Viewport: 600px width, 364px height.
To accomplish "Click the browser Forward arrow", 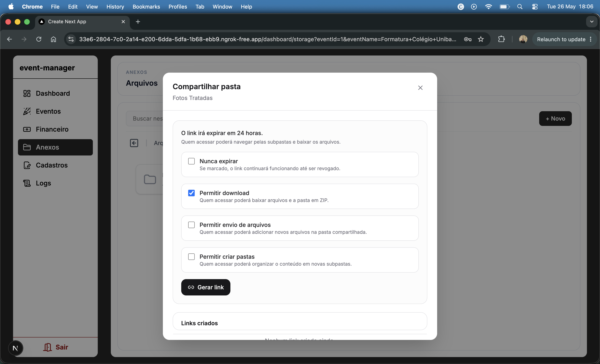I will pyautogui.click(x=24, y=39).
